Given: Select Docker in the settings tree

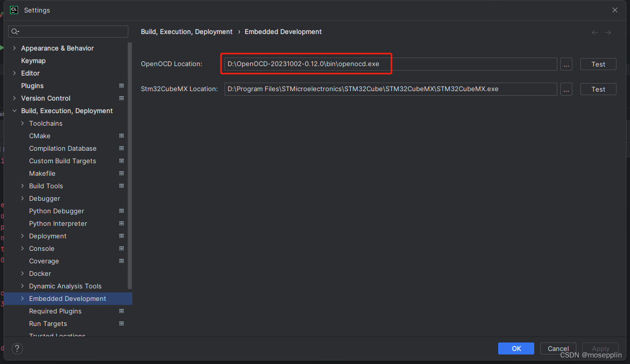Looking at the screenshot, I should tap(41, 273).
